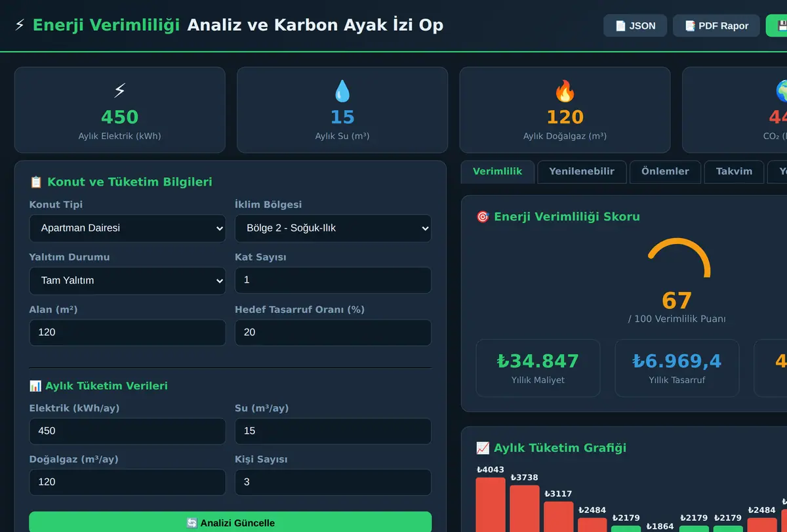
Task: Click the "/ 100 Verimlilik Puanı" label
Action: (x=677, y=319)
